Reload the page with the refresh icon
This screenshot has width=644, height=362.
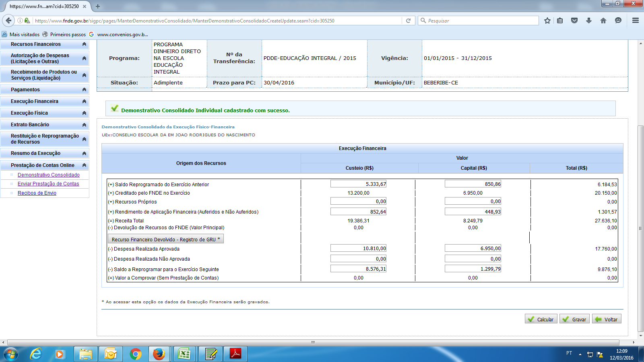tap(408, 21)
